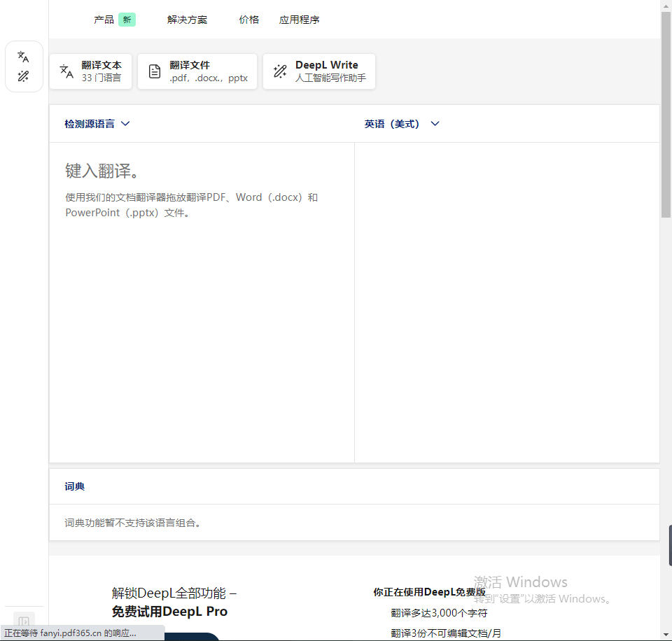This screenshot has width=672, height=641.
Task: Click the scrollbar down arrow at bottom right
Action: tap(666, 635)
